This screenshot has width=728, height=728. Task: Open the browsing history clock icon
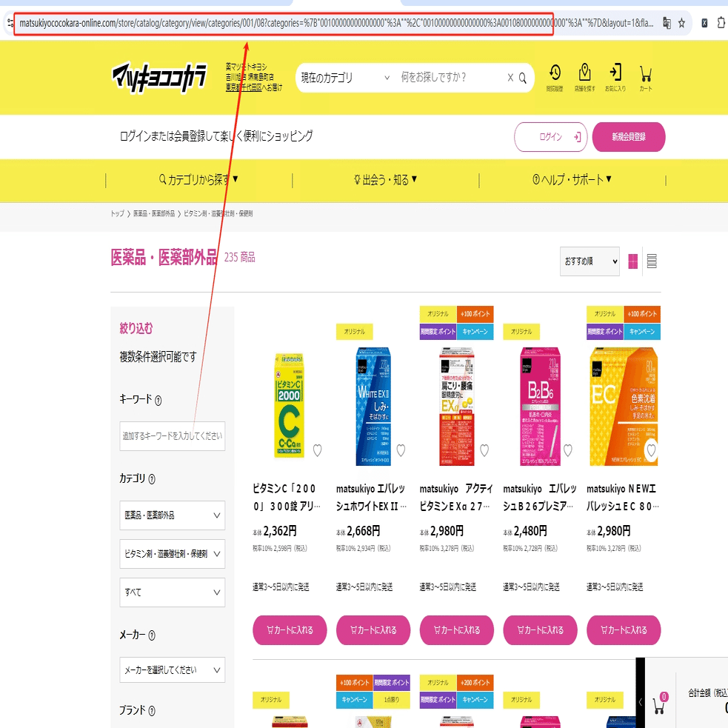555,78
